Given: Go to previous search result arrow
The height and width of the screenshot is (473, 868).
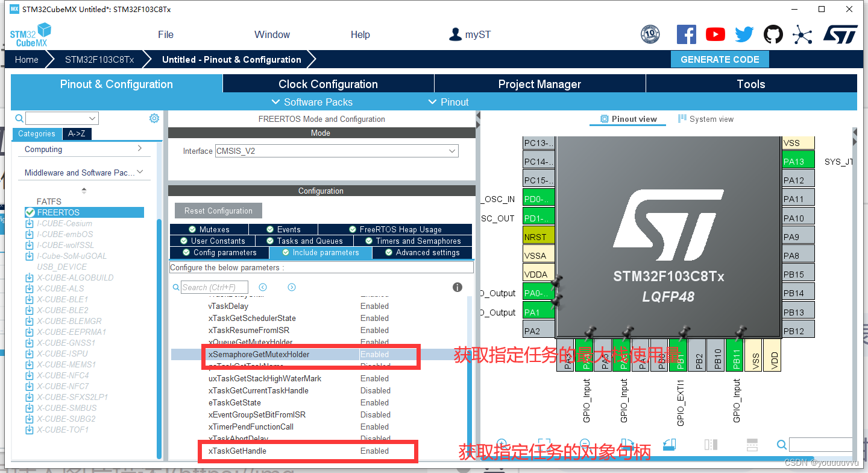Looking at the screenshot, I should (x=263, y=287).
